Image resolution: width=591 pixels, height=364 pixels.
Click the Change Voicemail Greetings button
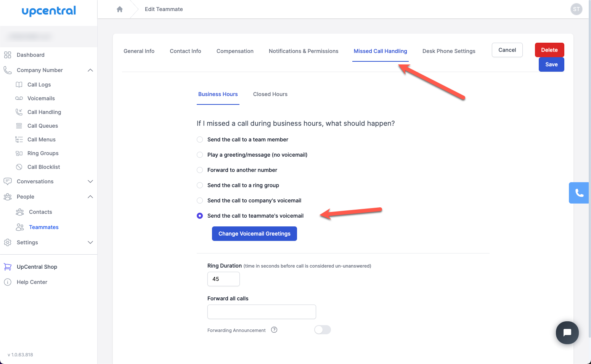(x=254, y=234)
